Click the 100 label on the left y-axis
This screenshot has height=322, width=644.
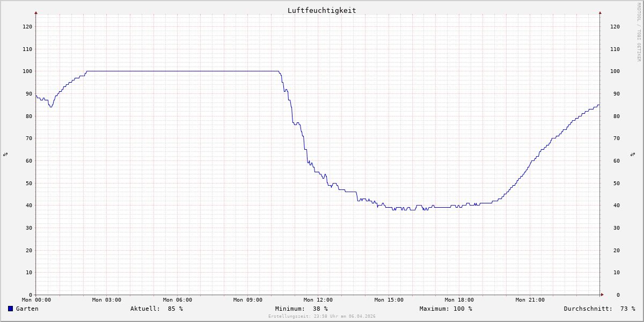(x=27, y=71)
